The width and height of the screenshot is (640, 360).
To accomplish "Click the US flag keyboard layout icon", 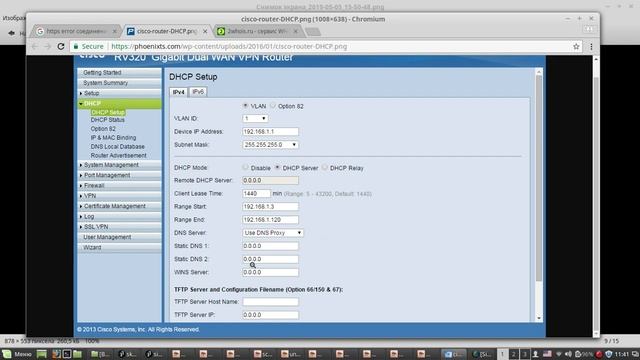I will (x=547, y=354).
